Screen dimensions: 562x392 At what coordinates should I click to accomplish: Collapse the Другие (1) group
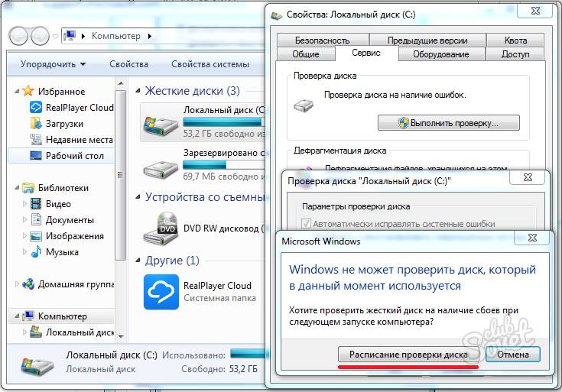pos(138,261)
